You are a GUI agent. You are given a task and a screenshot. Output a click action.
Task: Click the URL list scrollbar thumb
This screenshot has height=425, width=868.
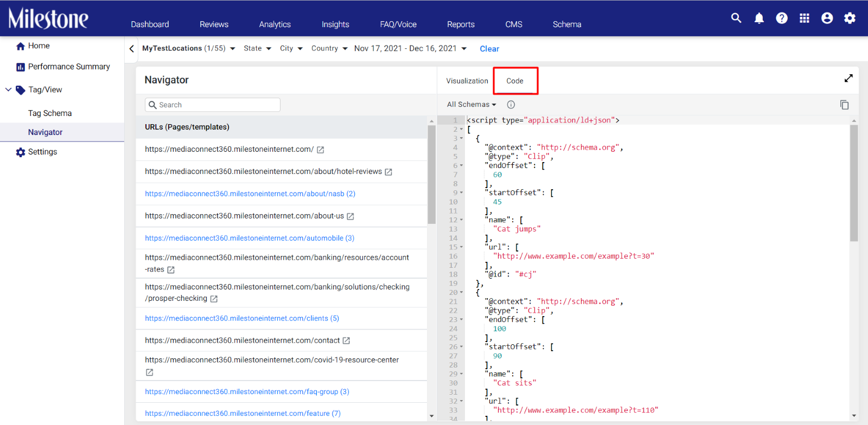[x=432, y=175]
